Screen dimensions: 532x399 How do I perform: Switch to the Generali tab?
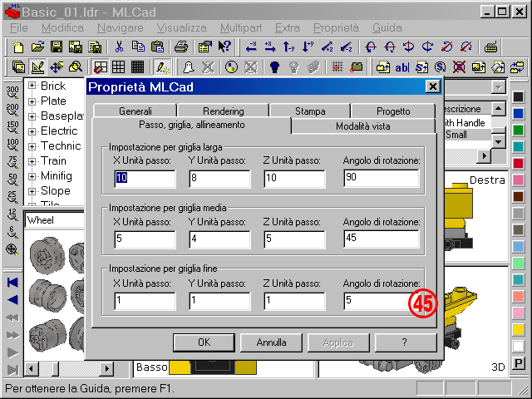pyautogui.click(x=135, y=111)
